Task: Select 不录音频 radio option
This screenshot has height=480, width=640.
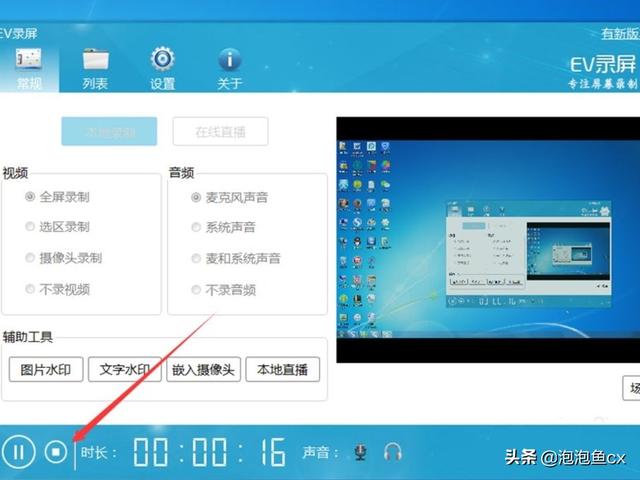Action: [x=223, y=290]
